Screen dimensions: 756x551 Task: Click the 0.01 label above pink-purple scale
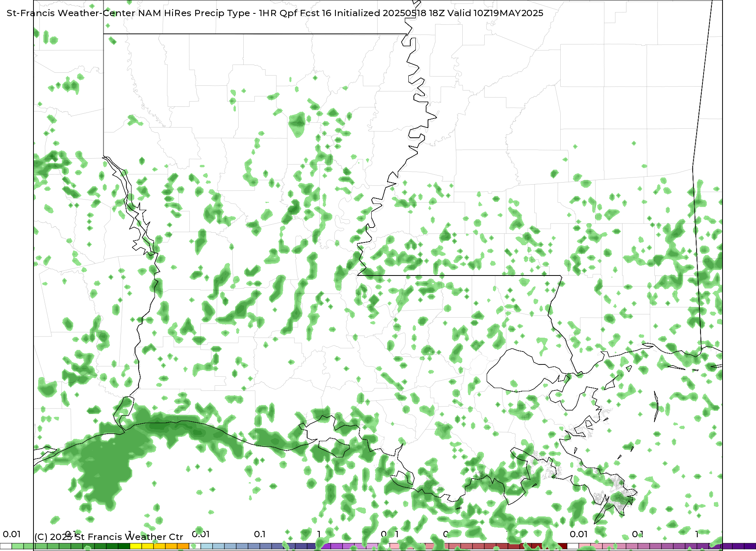(578, 534)
